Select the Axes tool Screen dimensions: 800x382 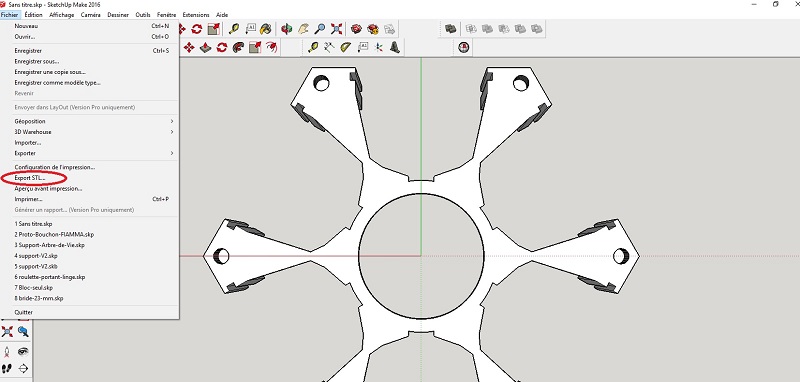pos(379,47)
